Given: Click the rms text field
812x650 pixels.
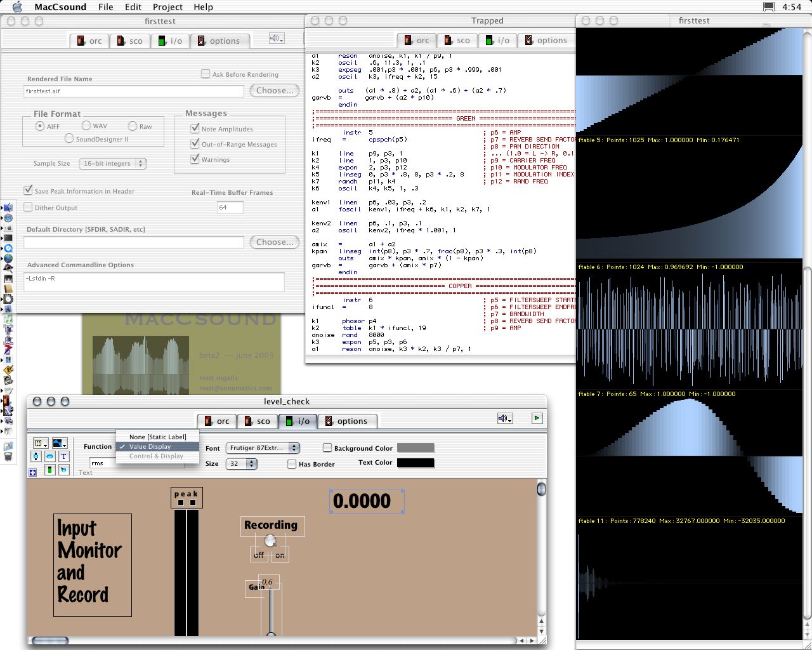Looking at the screenshot, I should pos(136,463).
